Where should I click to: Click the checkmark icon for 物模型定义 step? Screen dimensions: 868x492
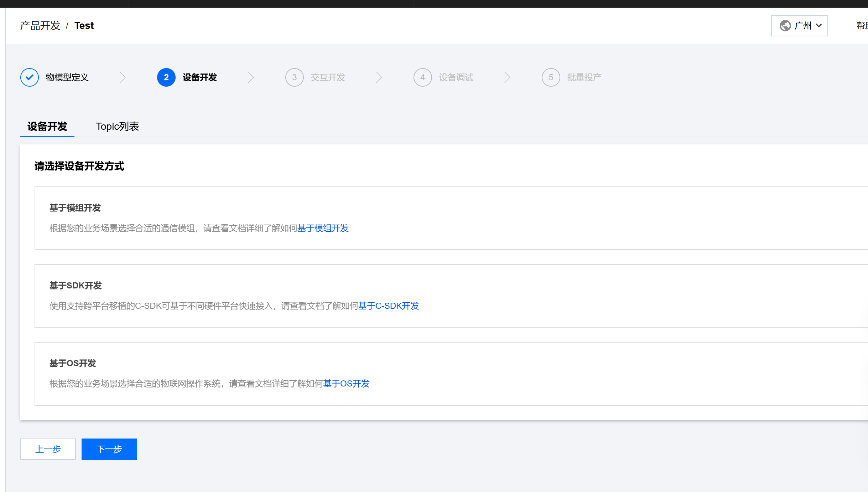(30, 77)
